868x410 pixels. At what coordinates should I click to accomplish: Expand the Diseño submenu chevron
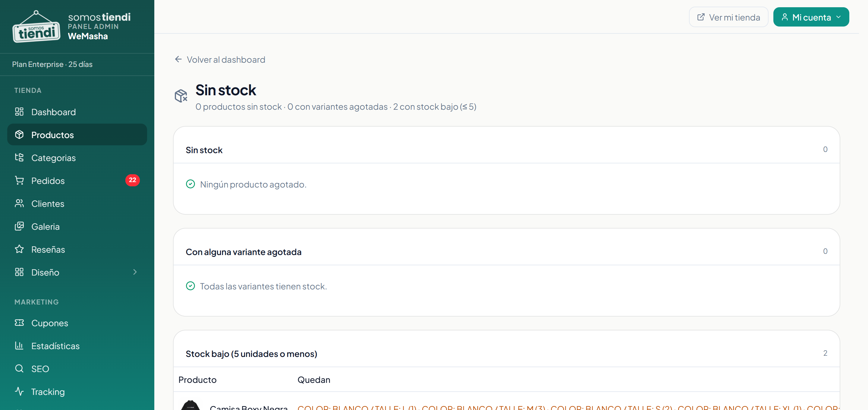(x=135, y=272)
